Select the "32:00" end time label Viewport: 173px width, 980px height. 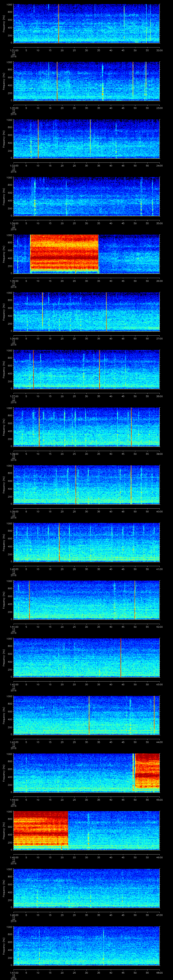pos(159,50)
